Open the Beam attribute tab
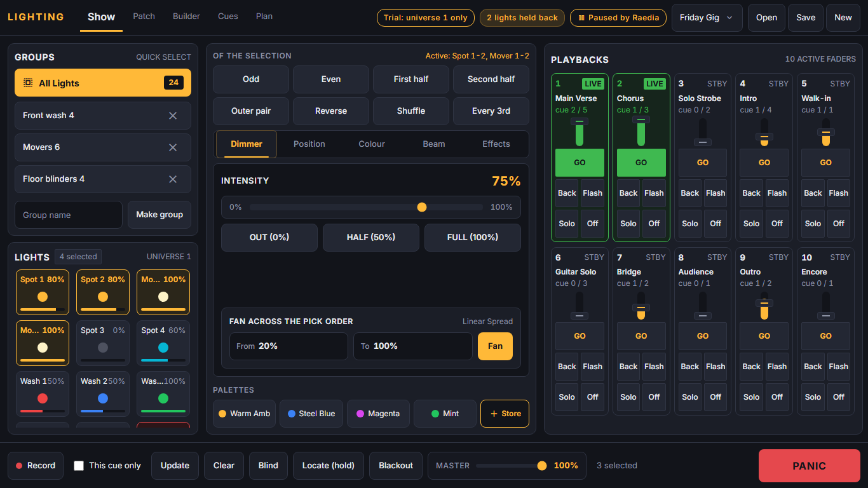The height and width of the screenshot is (488, 868). pos(434,144)
